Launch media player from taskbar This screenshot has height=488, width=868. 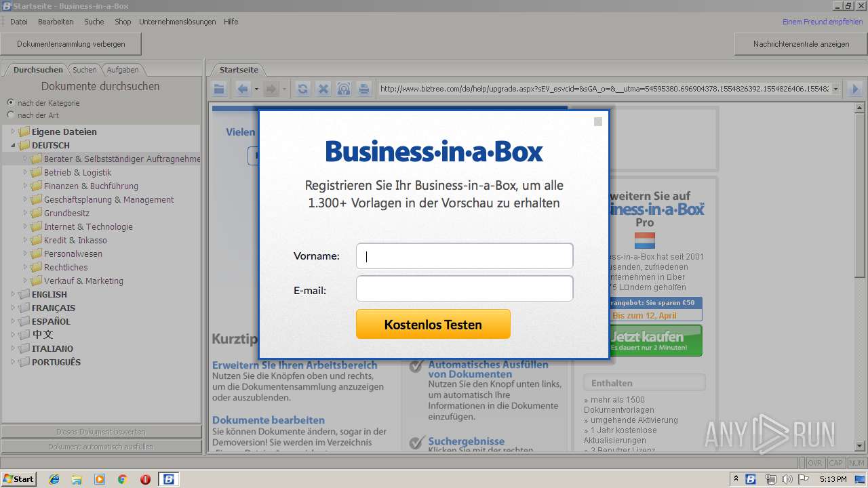tap(100, 479)
